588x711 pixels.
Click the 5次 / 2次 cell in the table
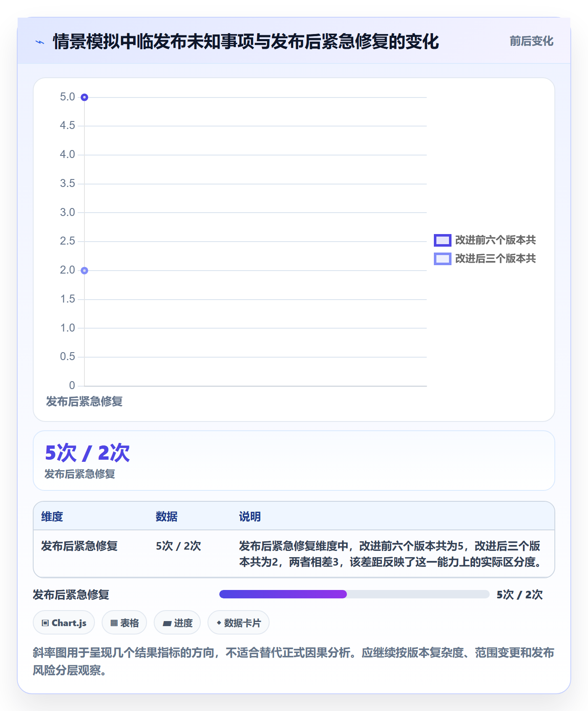(x=178, y=546)
